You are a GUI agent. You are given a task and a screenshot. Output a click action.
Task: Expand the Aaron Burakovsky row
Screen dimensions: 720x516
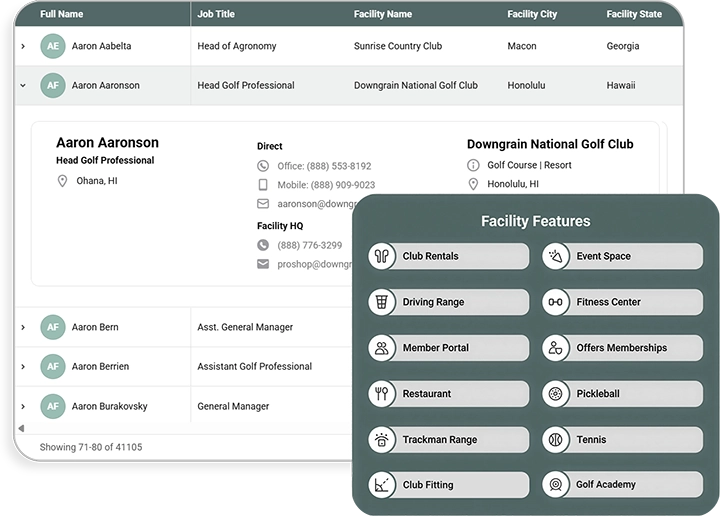tap(23, 407)
